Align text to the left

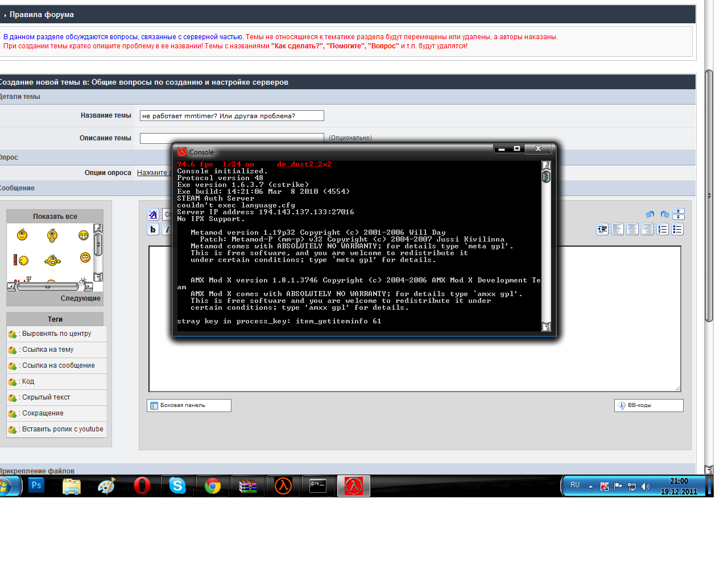coord(617,230)
